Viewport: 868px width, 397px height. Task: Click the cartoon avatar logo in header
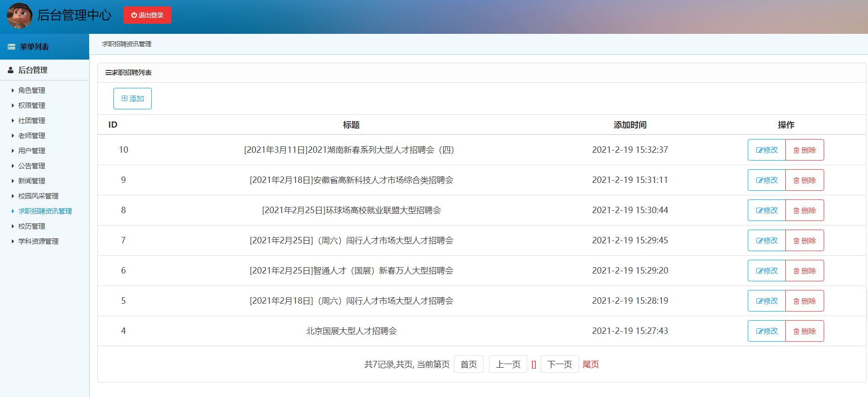tap(20, 16)
